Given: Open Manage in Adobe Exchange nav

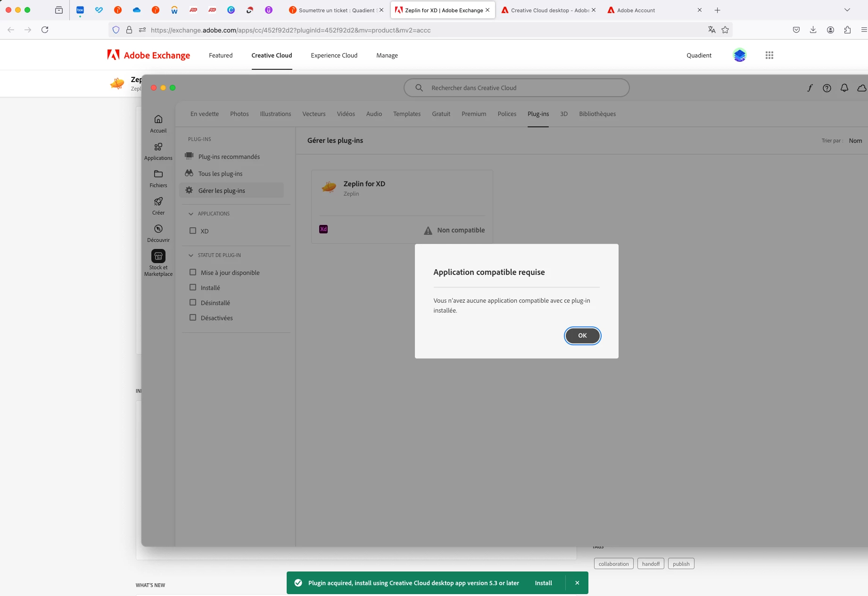Looking at the screenshot, I should (387, 55).
